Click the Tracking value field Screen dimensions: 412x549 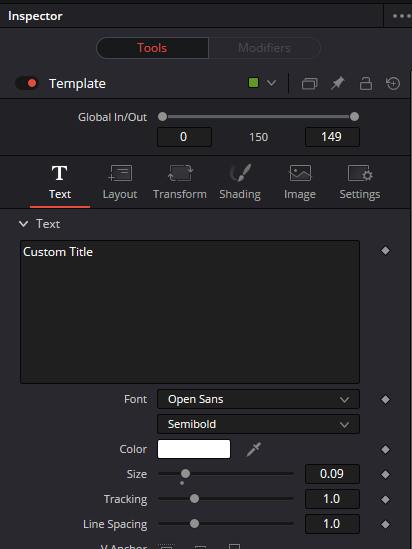[x=332, y=499]
